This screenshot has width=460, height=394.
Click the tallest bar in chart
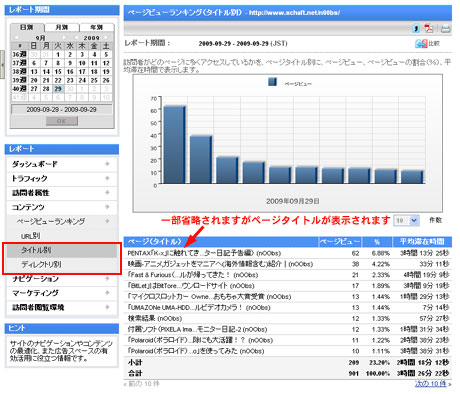coord(174,145)
